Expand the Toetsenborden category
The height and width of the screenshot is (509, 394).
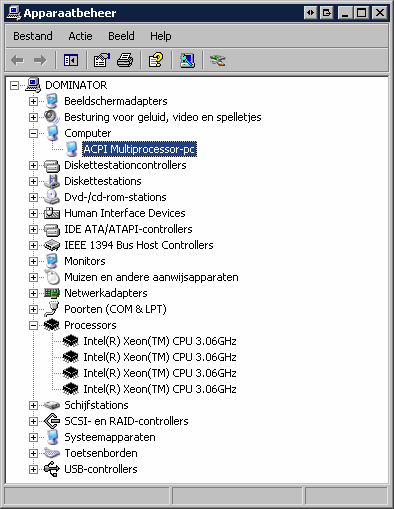[33, 453]
